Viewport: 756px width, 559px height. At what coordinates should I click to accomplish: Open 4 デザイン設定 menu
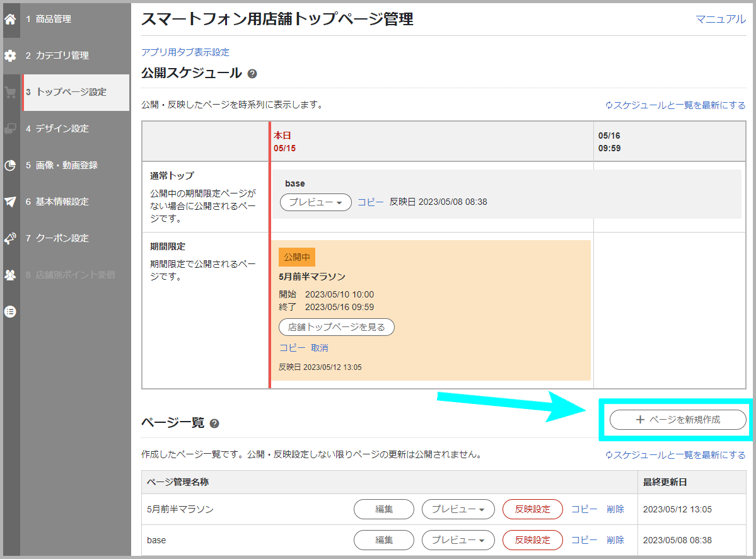(76, 129)
